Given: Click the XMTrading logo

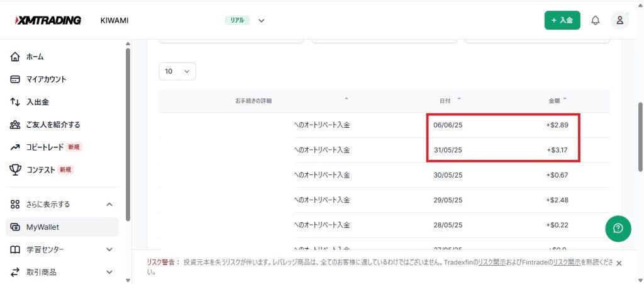Looking at the screenshot, I should pos(48,20).
